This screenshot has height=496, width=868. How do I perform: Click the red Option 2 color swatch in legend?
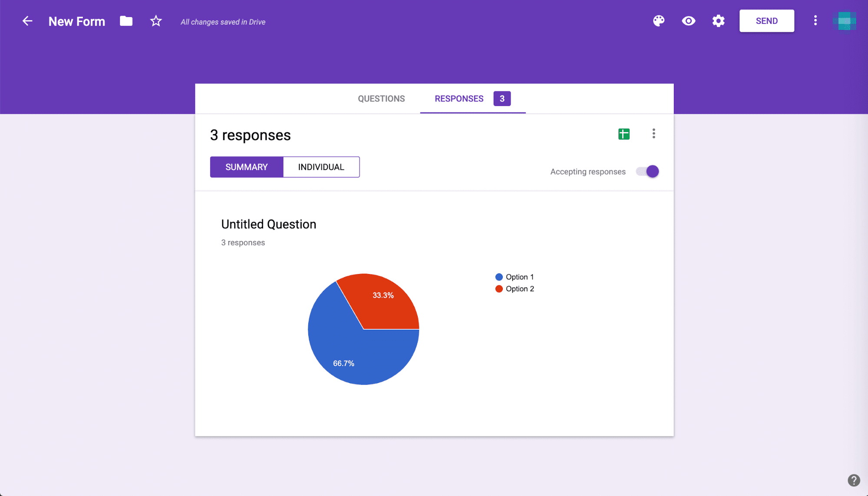(x=500, y=288)
